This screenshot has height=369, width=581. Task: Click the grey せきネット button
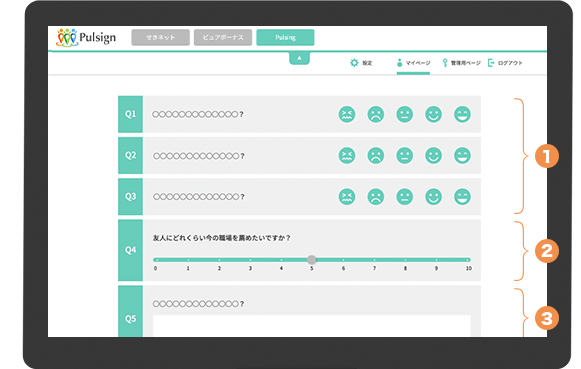coord(160,37)
